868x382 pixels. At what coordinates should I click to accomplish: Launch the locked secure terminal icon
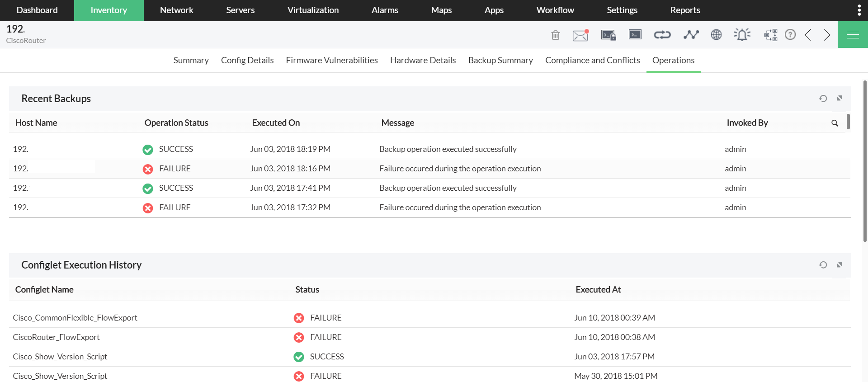click(609, 35)
